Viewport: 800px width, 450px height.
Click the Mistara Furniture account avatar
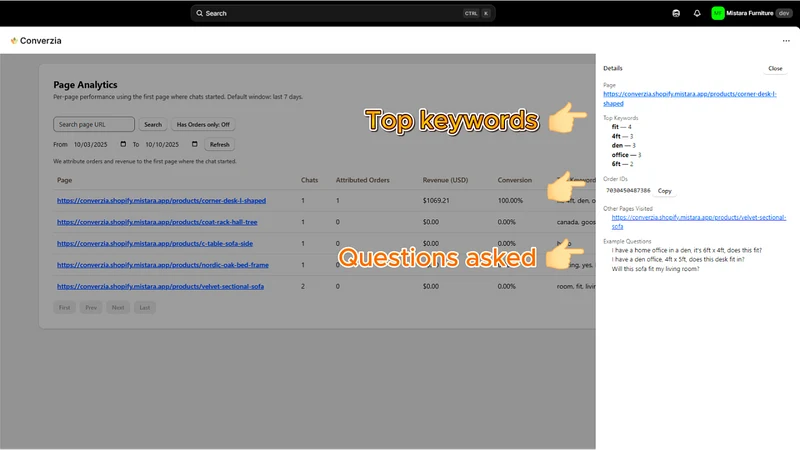(x=718, y=13)
